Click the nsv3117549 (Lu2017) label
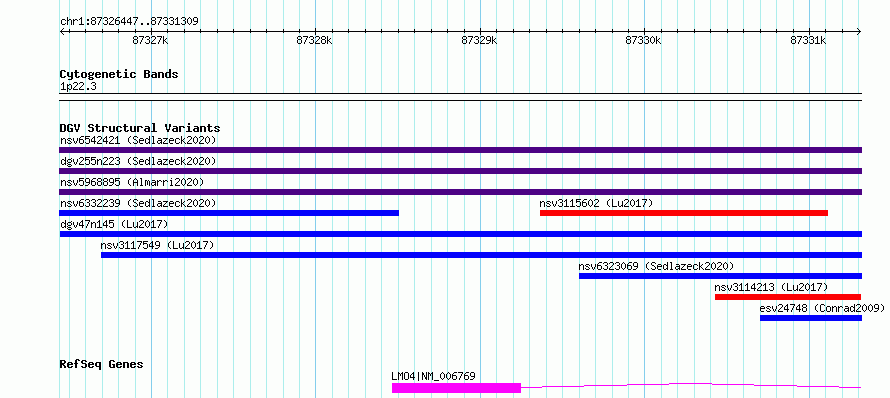This screenshot has height=398, width=890. [x=157, y=245]
